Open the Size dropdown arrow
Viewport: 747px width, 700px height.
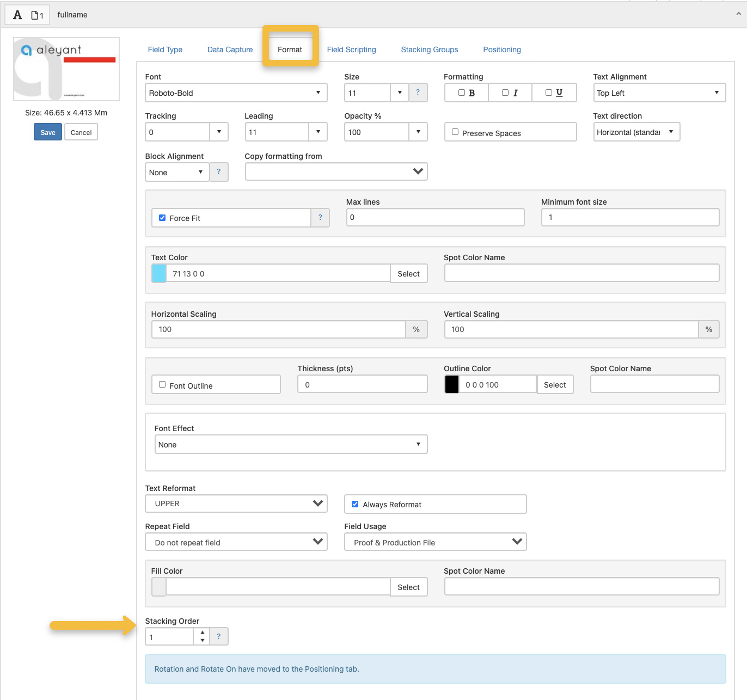400,93
